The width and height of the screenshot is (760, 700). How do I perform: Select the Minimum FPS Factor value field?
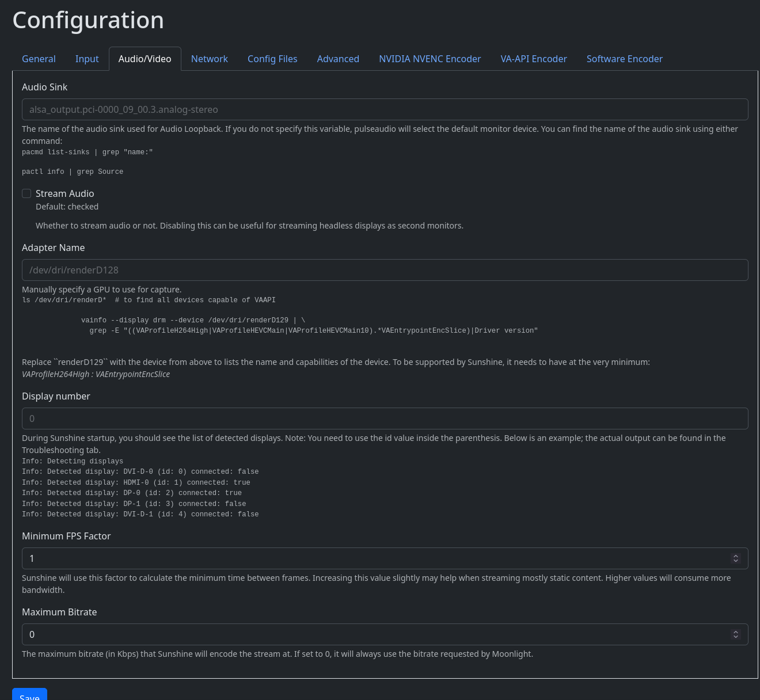374,558
